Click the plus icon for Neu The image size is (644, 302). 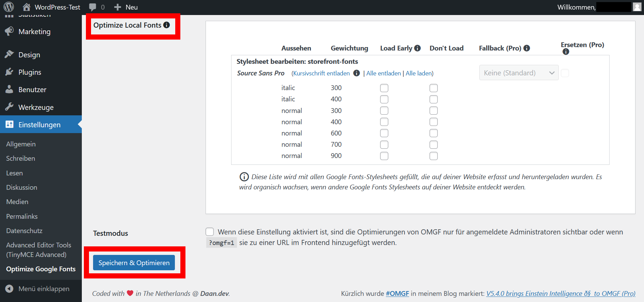(x=118, y=7)
